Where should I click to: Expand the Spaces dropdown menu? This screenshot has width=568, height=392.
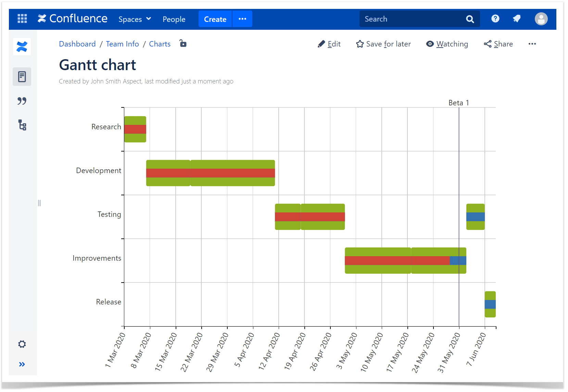(x=135, y=19)
